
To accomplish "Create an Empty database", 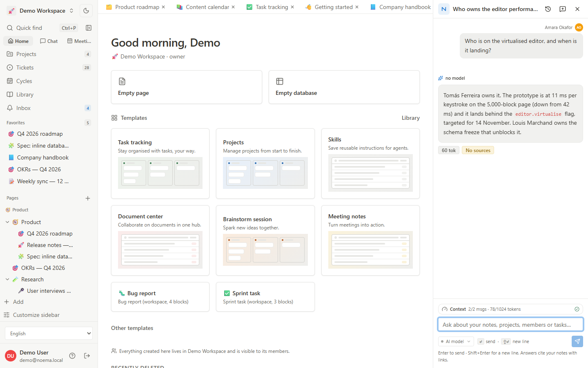I will click(344, 87).
